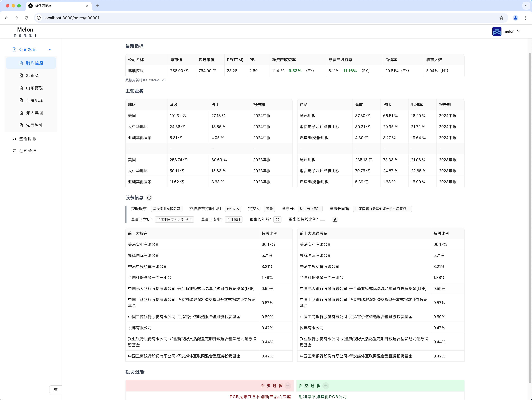Screen dimensions: 532x400
Task: Click the browser forward arrow
Action: (16, 18)
